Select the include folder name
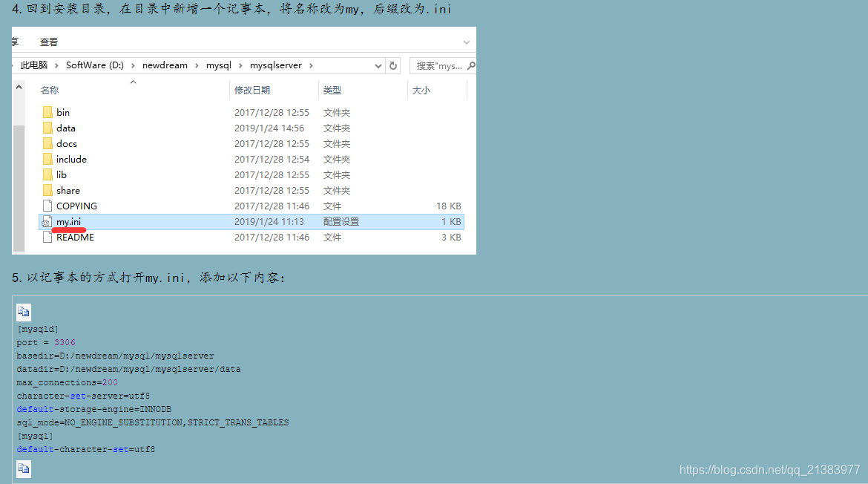868x484 pixels. pos(71,159)
